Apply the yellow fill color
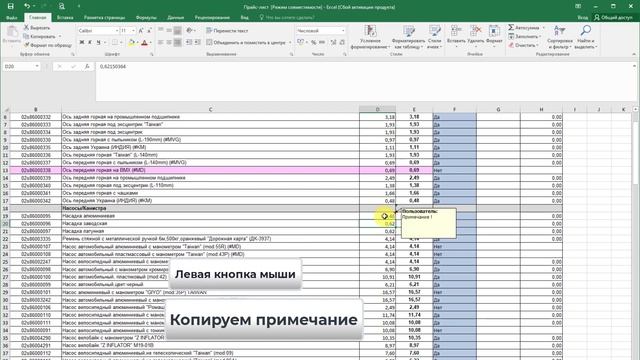This screenshot has width=640, height=360. tap(131, 42)
